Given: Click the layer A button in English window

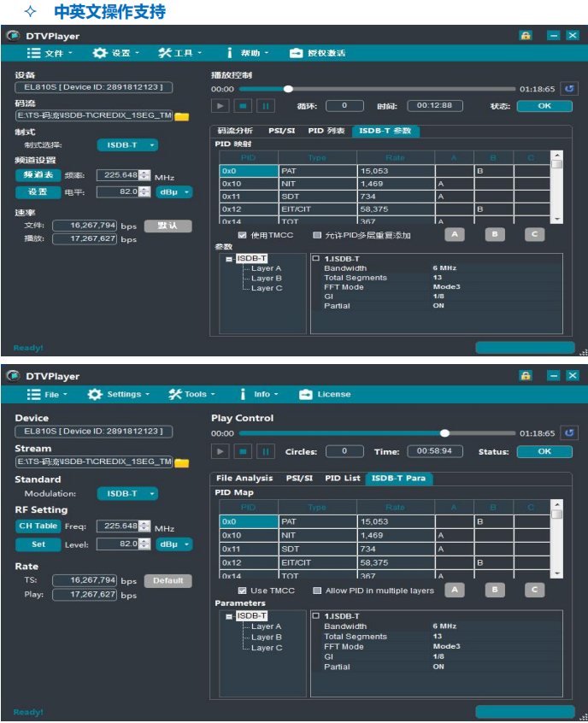Looking at the screenshot, I should tap(455, 590).
